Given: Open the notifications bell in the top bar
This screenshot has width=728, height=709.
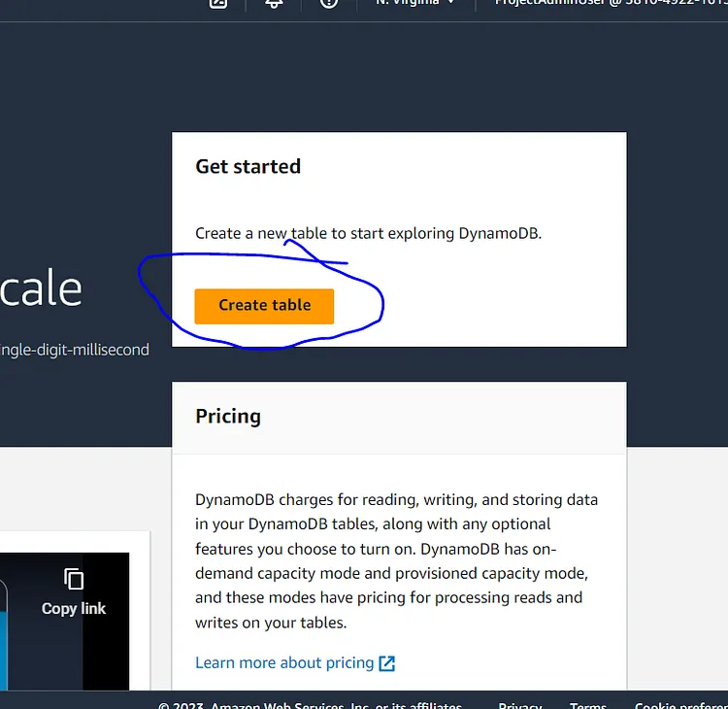Looking at the screenshot, I should coord(274,3).
